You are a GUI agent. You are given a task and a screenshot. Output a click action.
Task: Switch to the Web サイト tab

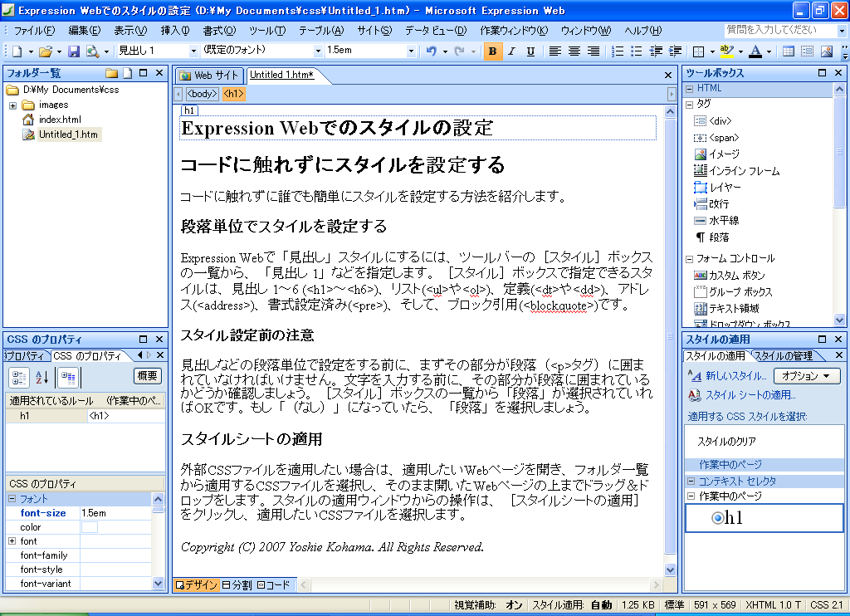click(x=210, y=76)
